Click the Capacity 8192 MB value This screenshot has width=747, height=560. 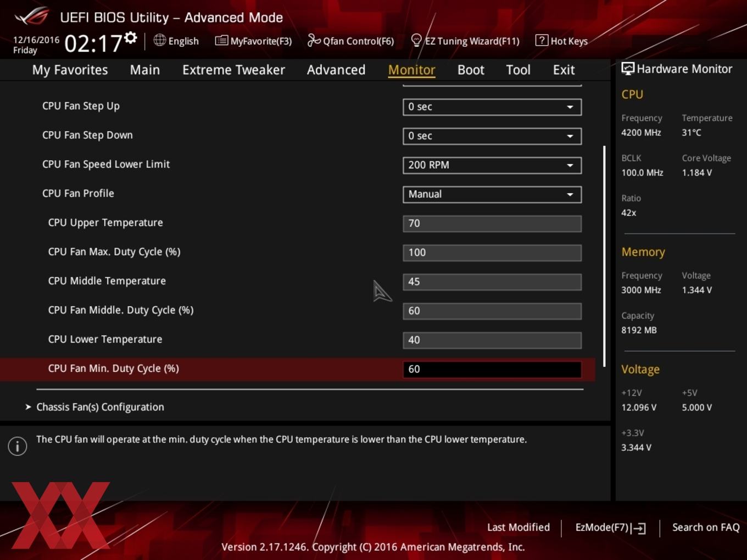coord(639,330)
